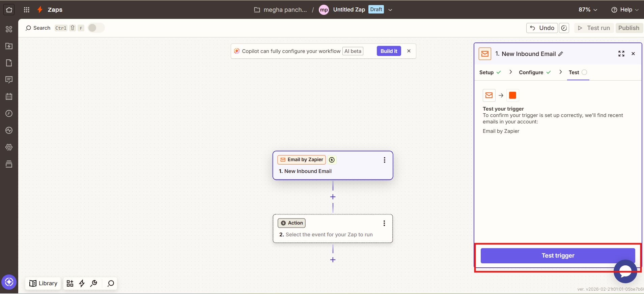
Task: Open the Email by Zapier step options menu
Action: [384, 160]
